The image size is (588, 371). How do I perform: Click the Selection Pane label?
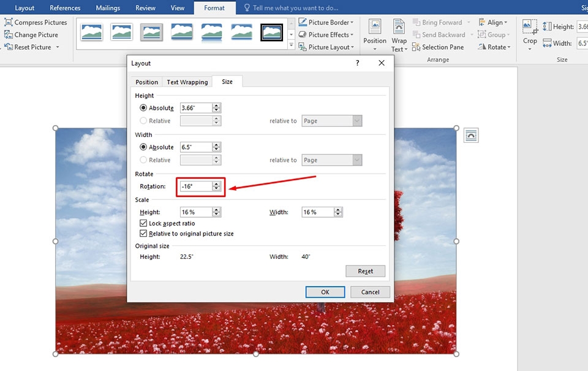(x=443, y=47)
